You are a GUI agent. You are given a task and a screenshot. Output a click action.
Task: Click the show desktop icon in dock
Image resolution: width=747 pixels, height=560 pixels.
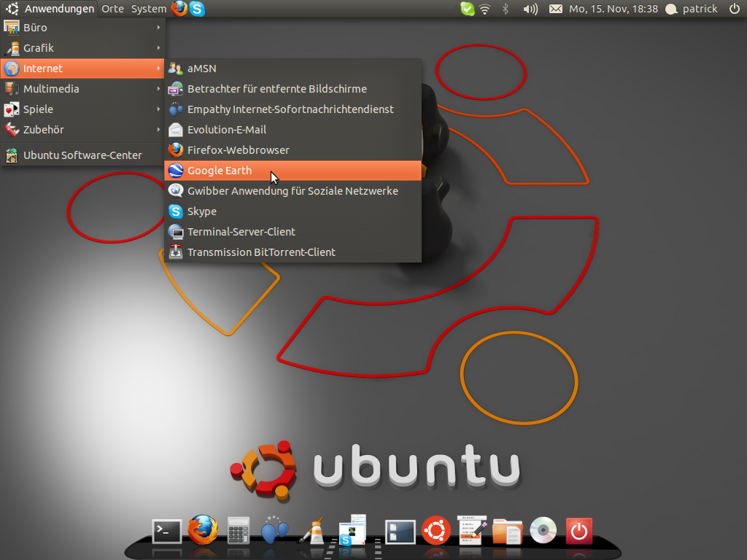(400, 532)
